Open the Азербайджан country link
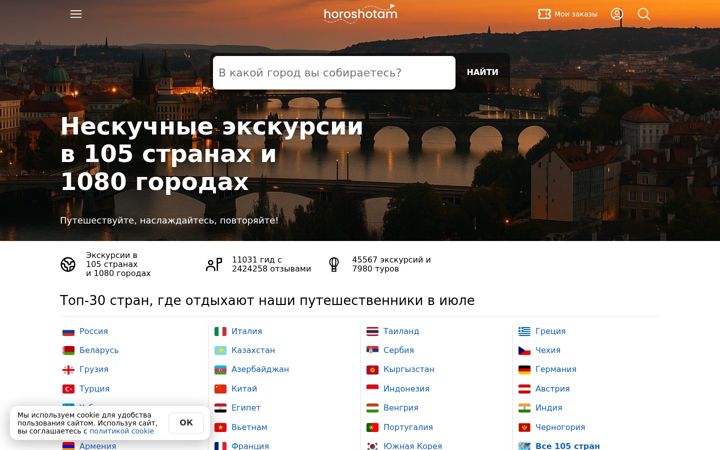The height and width of the screenshot is (450, 720). point(260,369)
